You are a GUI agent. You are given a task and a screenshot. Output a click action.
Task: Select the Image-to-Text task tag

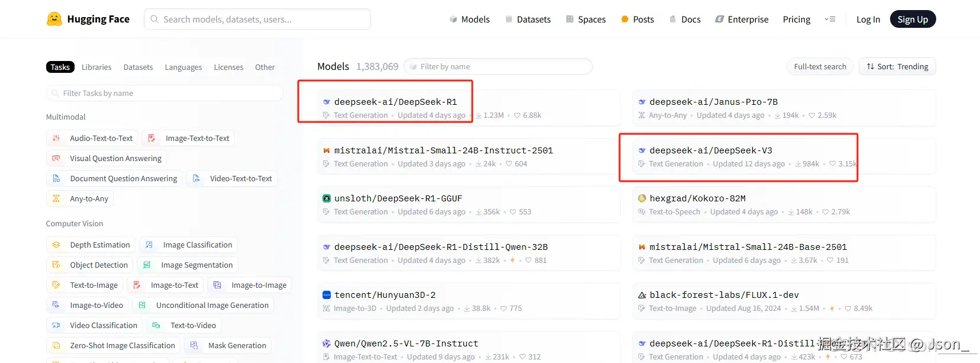pos(165,285)
